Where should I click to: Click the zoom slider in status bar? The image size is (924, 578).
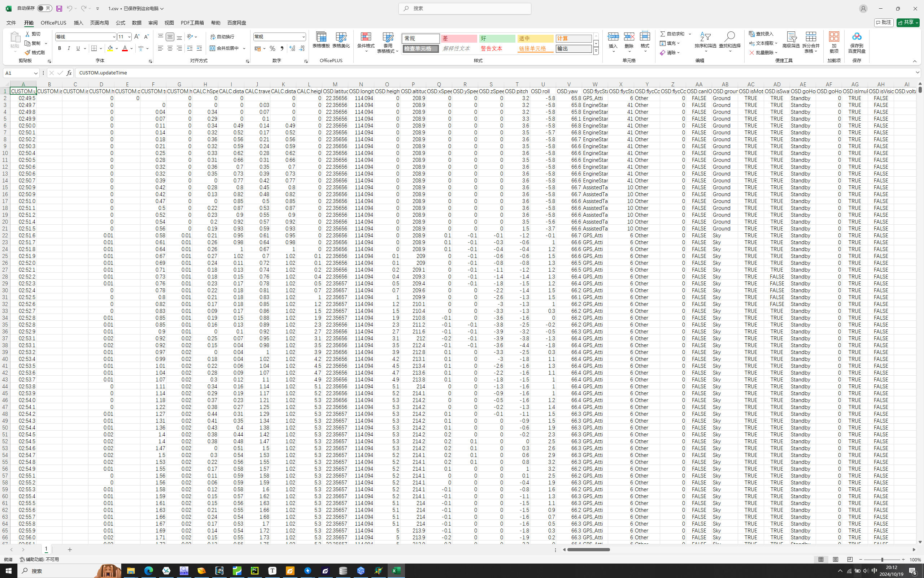tap(882, 559)
